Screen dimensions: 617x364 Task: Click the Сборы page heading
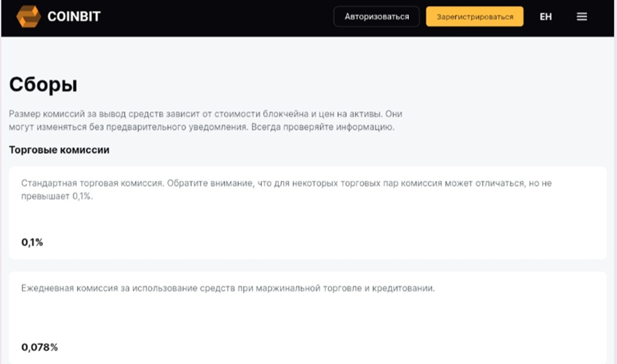[x=43, y=85]
